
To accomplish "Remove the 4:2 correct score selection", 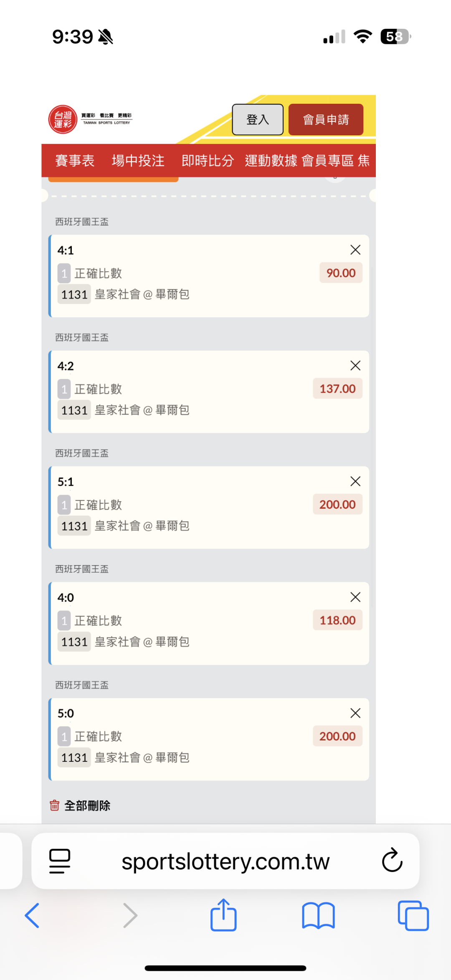I will pyautogui.click(x=355, y=366).
